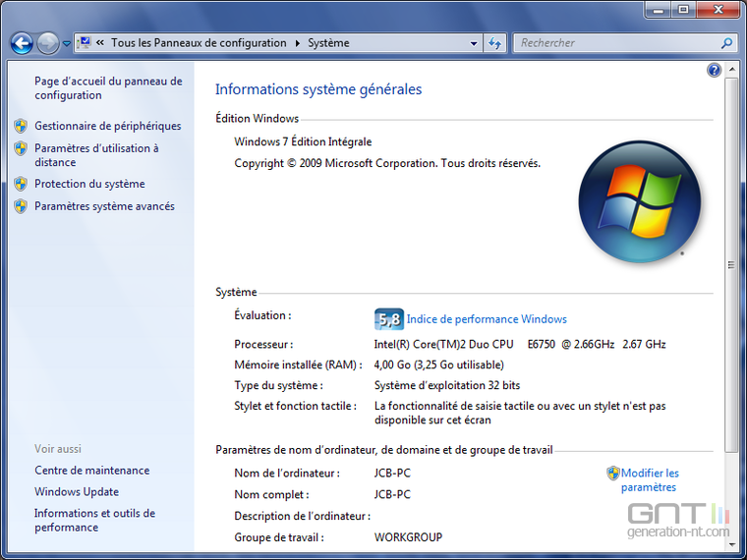
Task: Click the processor value "Intel(R) Core(TM)2 Duo CPU"
Action: [x=443, y=344]
